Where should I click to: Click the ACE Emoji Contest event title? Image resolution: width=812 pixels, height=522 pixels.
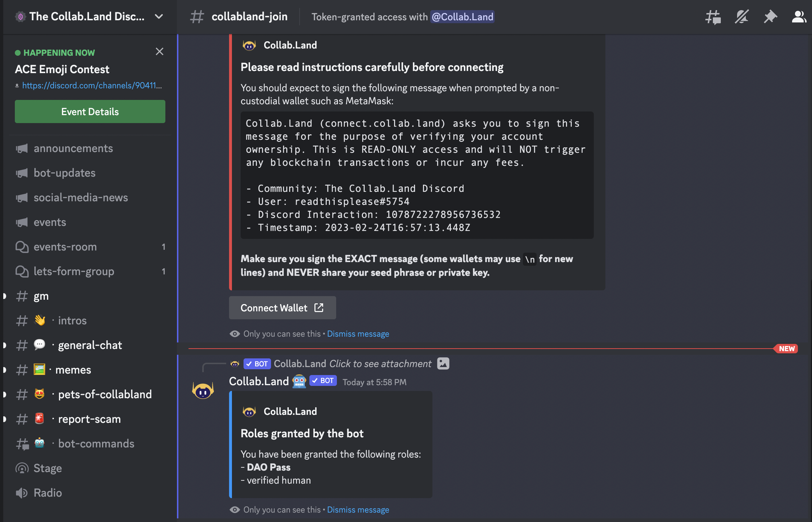point(62,69)
